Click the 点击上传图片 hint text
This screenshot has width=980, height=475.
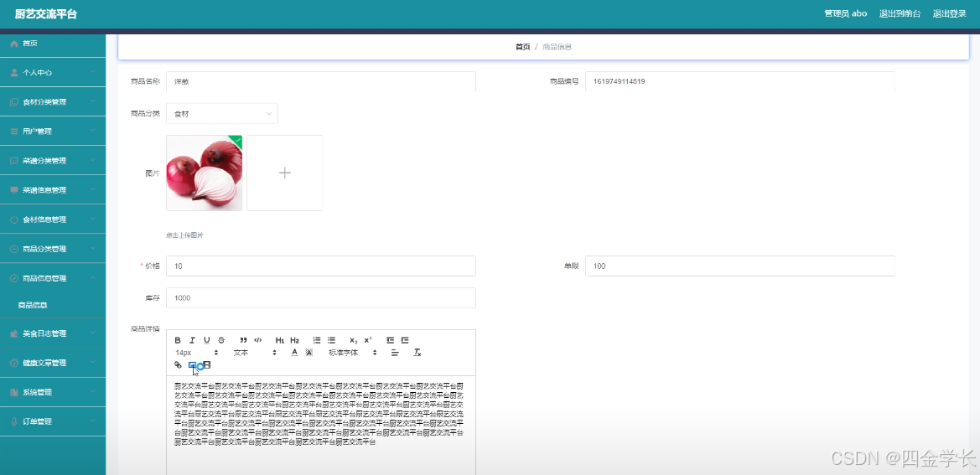[184, 235]
